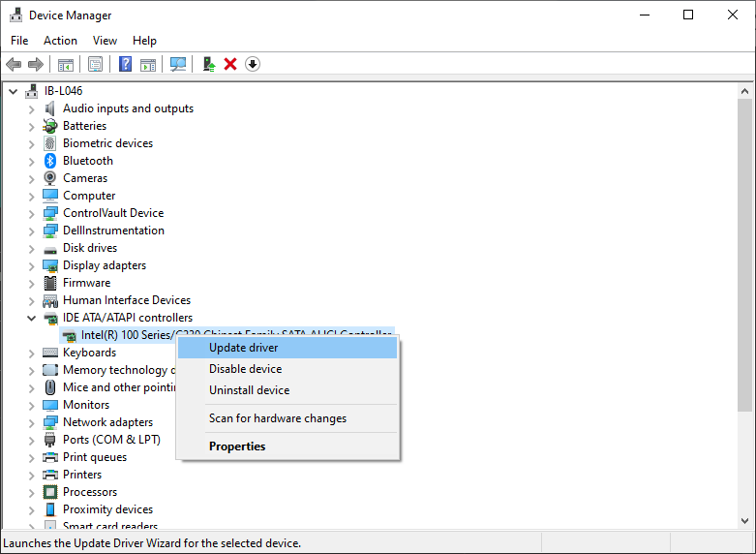Click the scrollbar up arrow
Viewport: 756px width, 554px height.
point(744,91)
